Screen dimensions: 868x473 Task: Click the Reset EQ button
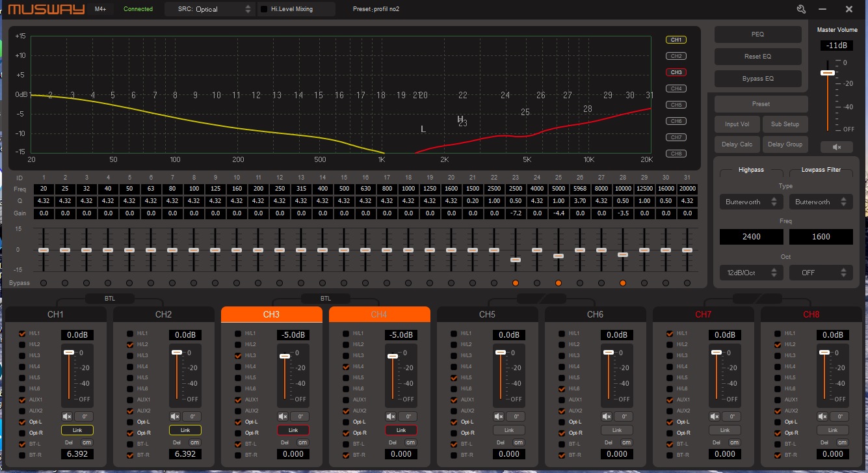(757, 57)
